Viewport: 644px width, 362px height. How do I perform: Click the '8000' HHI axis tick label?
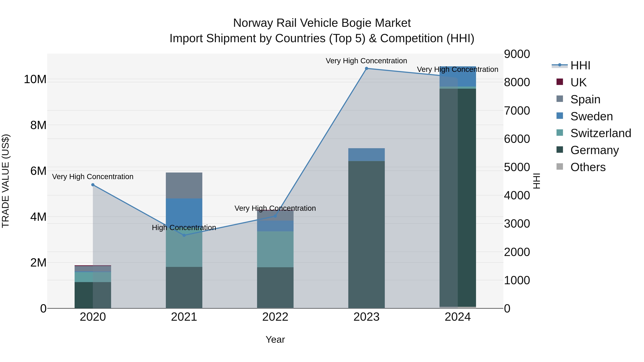(517, 82)
